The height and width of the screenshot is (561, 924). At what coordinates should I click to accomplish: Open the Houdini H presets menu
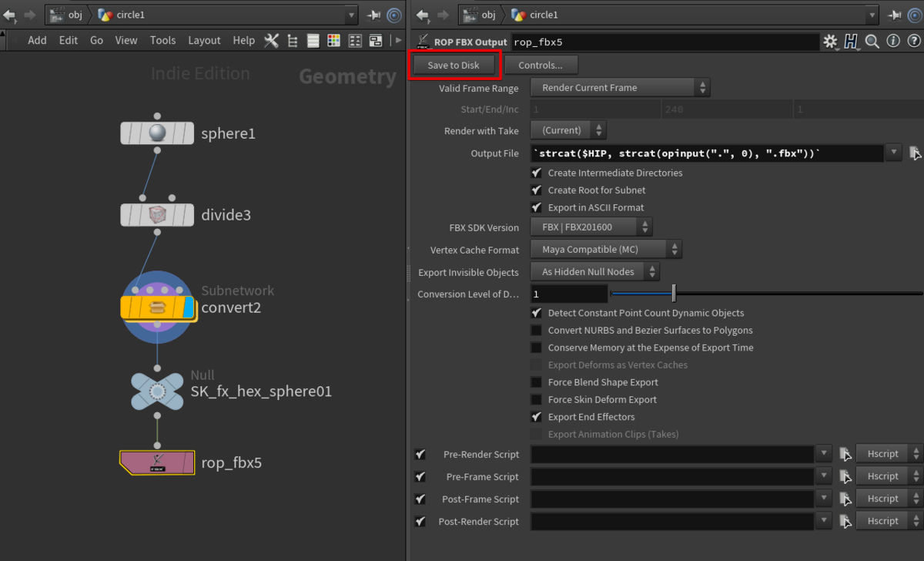[851, 42]
